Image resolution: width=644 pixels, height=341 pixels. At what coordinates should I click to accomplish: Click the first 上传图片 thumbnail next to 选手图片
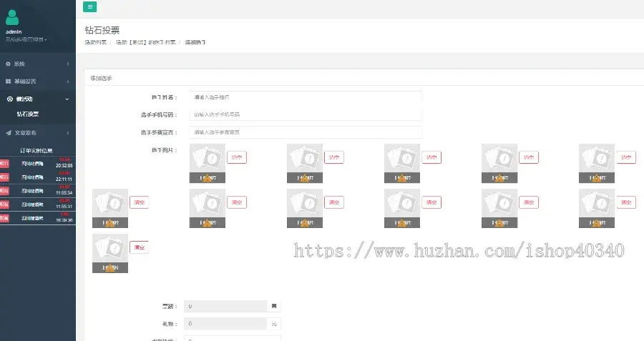(x=208, y=163)
